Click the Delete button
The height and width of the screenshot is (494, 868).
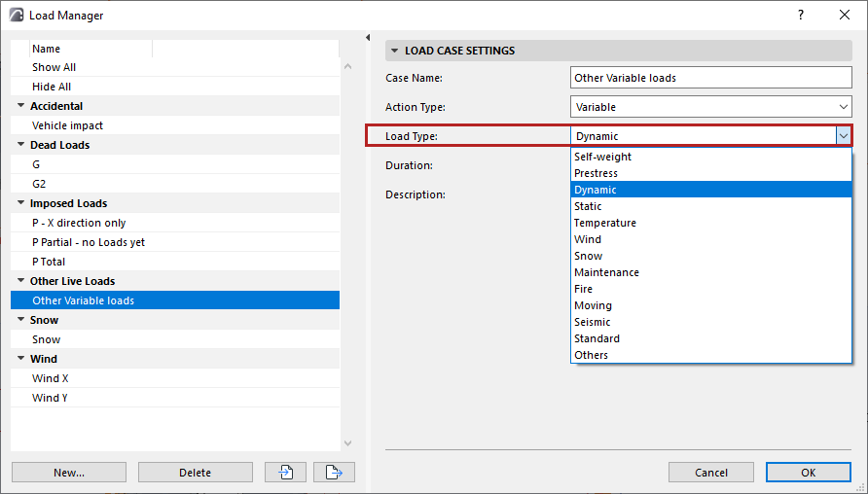[195, 473]
